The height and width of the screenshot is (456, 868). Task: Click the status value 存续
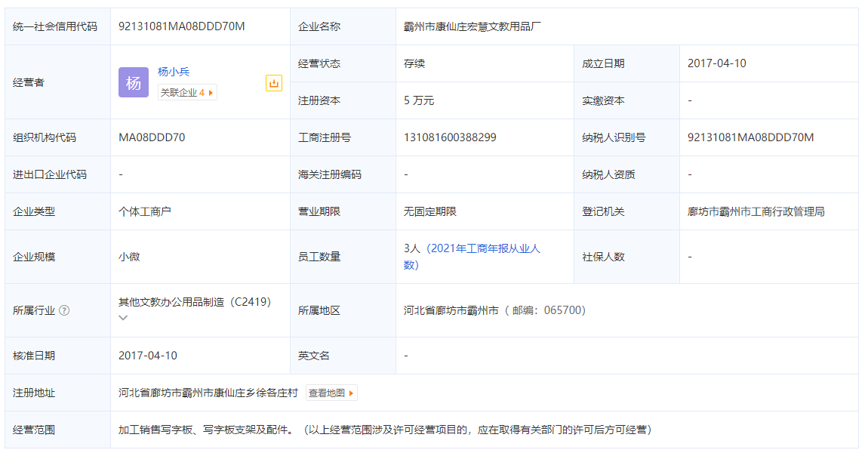tap(414, 63)
